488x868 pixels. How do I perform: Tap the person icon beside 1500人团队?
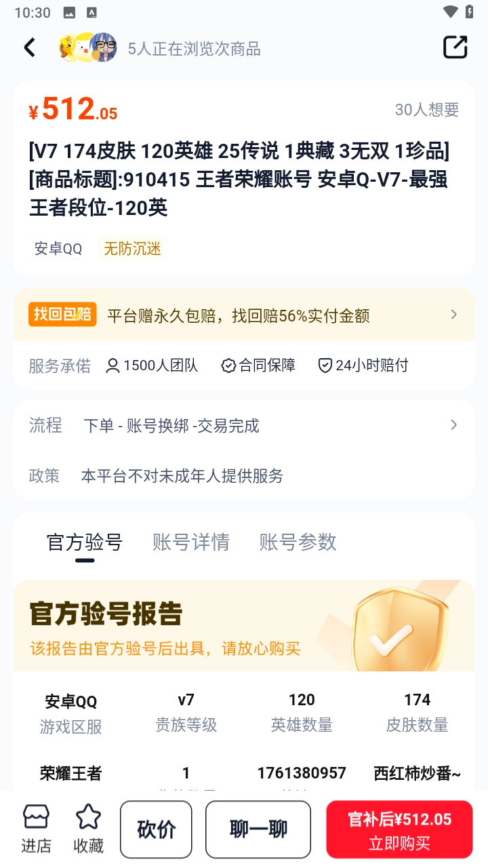pyautogui.click(x=113, y=366)
